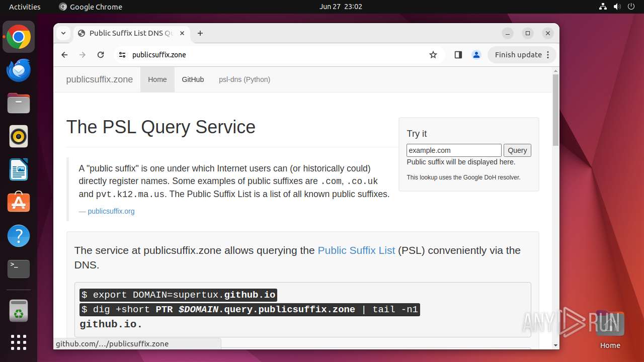This screenshot has width=644, height=362.
Task: Open the Help icon in dock
Action: pyautogui.click(x=19, y=236)
